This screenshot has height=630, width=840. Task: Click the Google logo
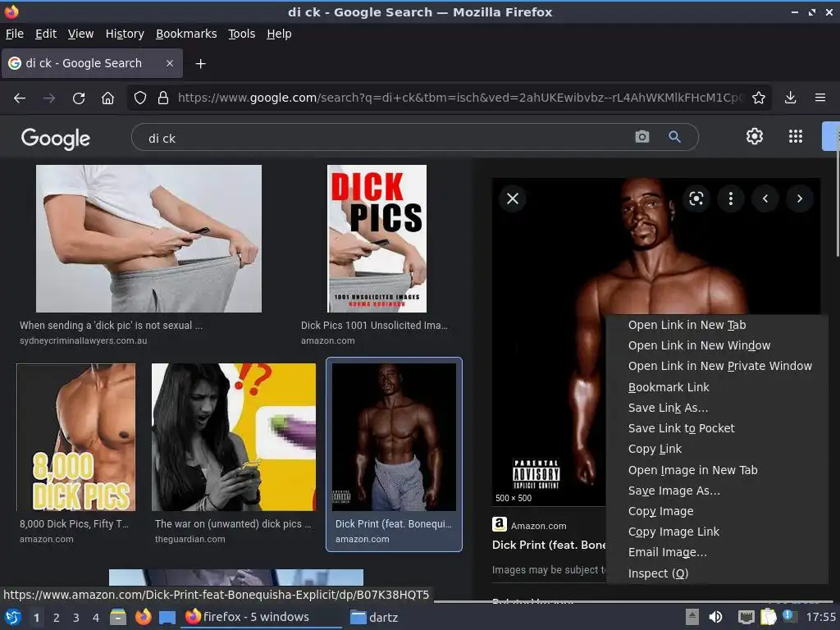point(56,138)
